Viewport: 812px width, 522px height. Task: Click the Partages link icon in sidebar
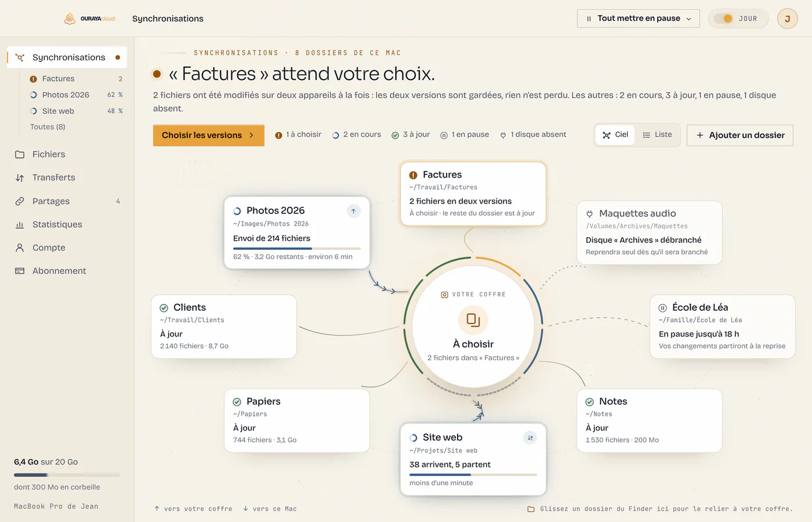[x=20, y=201]
